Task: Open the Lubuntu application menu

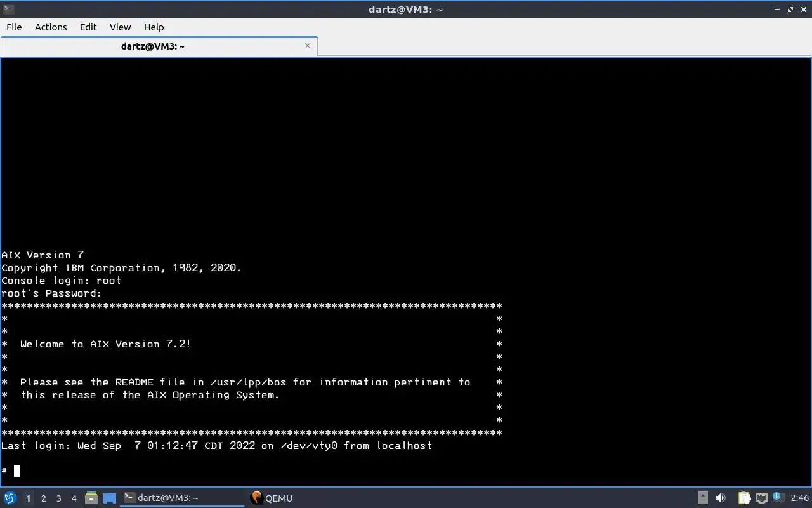Action: (10, 498)
